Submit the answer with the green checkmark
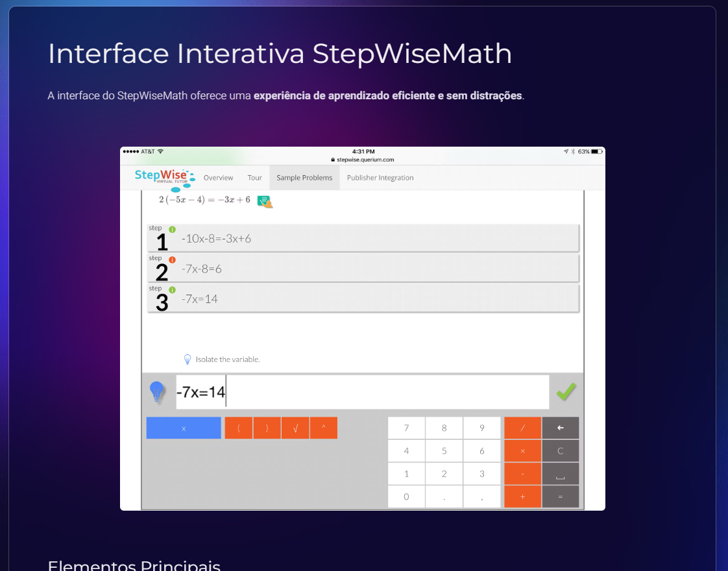728x571 pixels. [x=566, y=392]
